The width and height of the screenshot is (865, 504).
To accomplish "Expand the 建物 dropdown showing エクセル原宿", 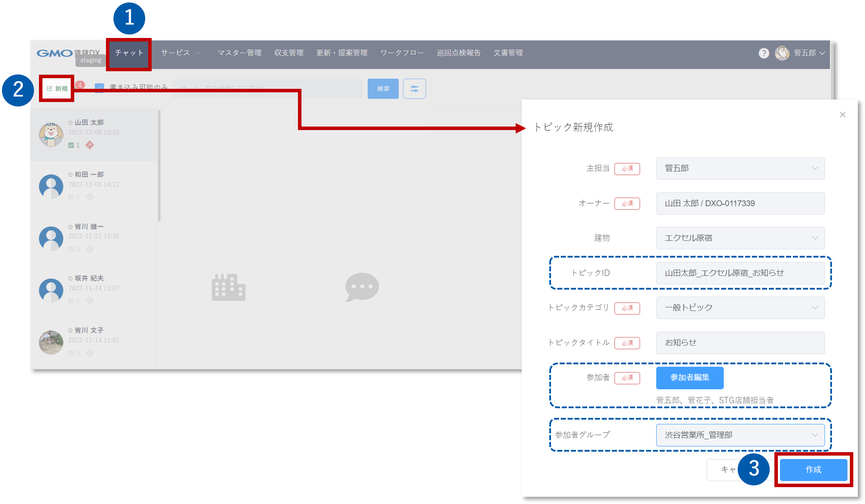I will 740,238.
